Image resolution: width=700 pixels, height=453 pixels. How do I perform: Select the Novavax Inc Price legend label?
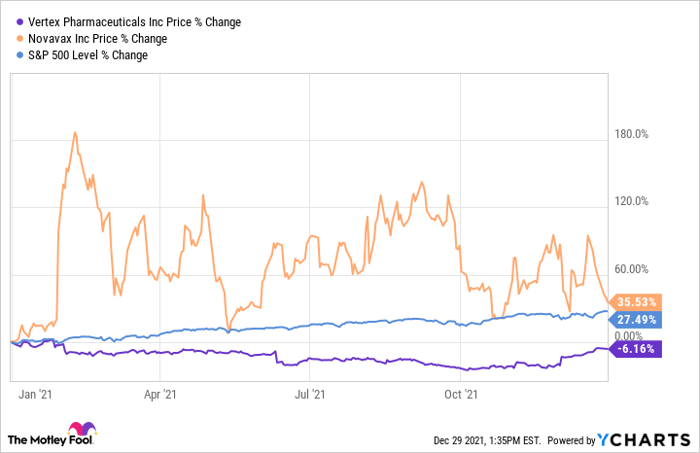(x=92, y=38)
